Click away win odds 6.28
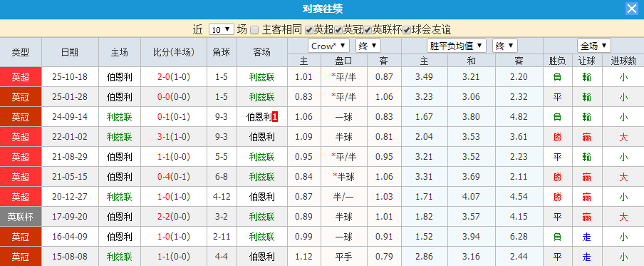 519,236
